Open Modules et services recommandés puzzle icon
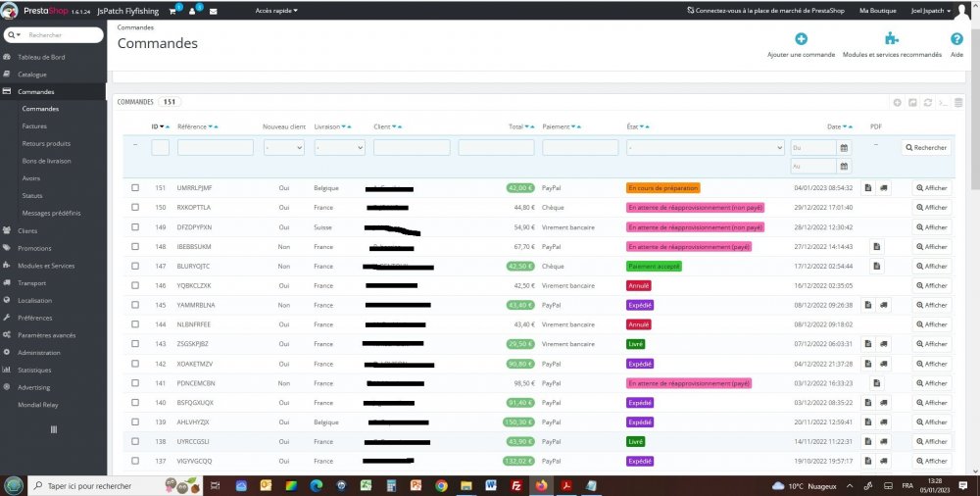This screenshot has height=496, width=980. coord(892,39)
